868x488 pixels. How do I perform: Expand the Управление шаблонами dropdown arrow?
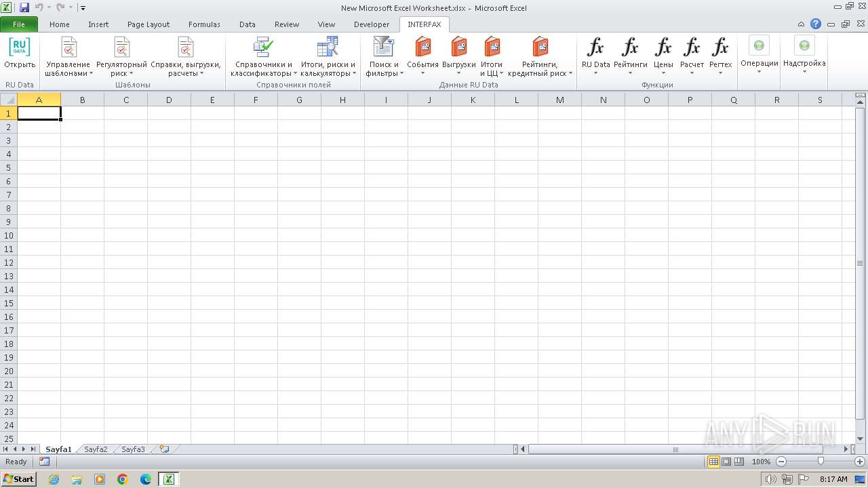click(x=91, y=73)
